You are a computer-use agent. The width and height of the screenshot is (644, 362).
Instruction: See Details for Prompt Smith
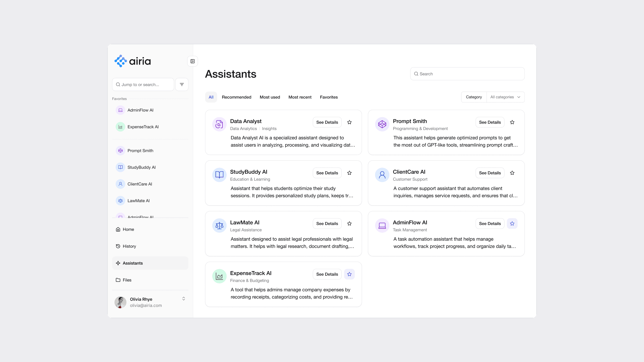click(x=490, y=122)
